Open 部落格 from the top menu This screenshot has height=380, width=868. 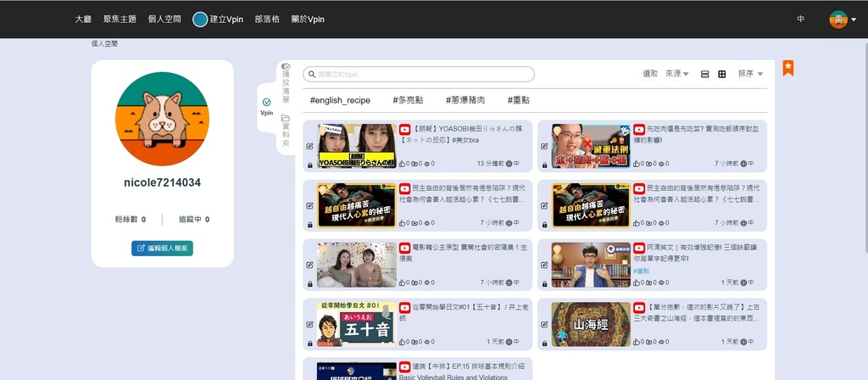267,20
